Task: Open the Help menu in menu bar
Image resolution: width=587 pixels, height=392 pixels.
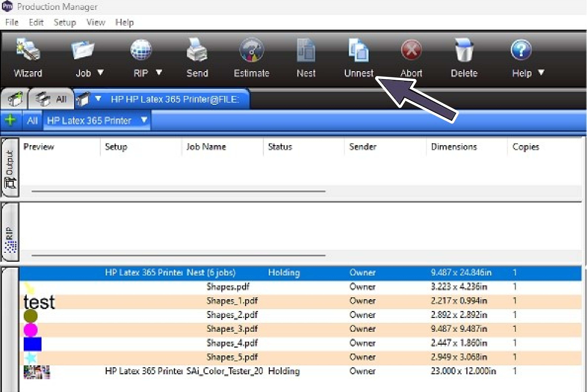Action: 124,22
